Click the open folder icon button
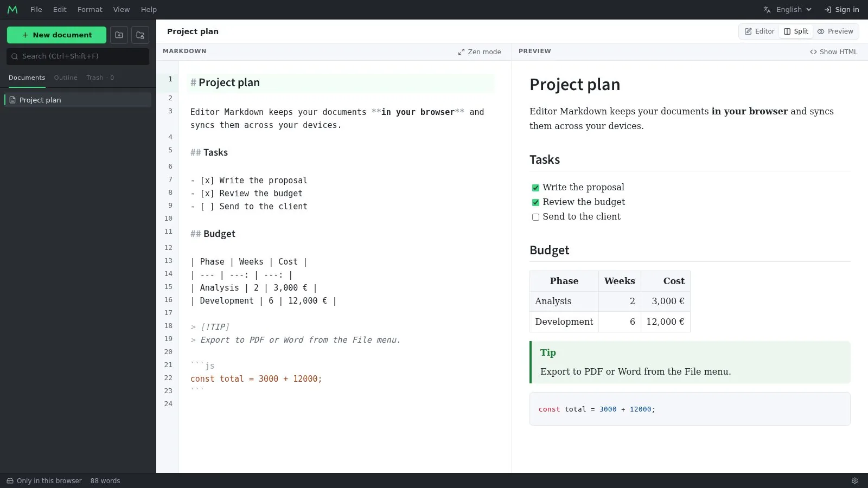The image size is (868, 488). click(140, 35)
